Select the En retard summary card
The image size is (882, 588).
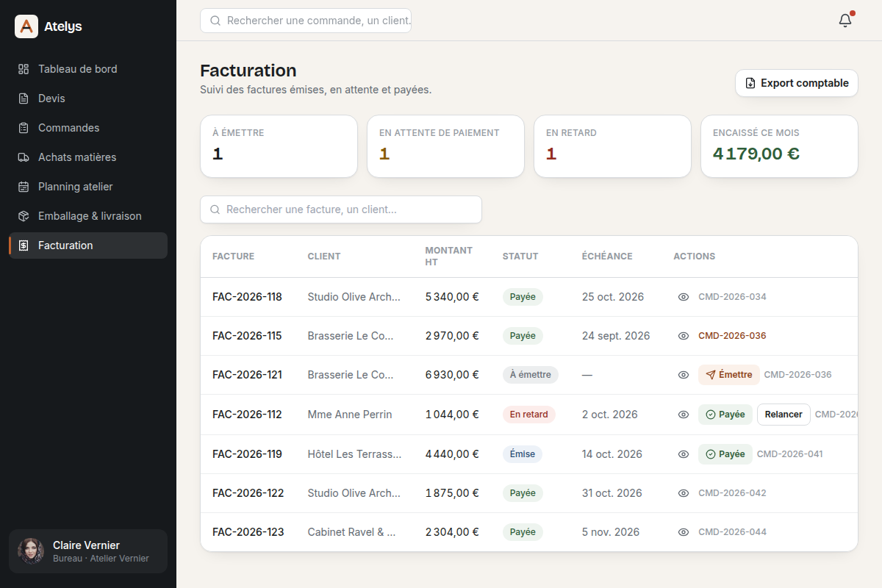tap(612, 146)
